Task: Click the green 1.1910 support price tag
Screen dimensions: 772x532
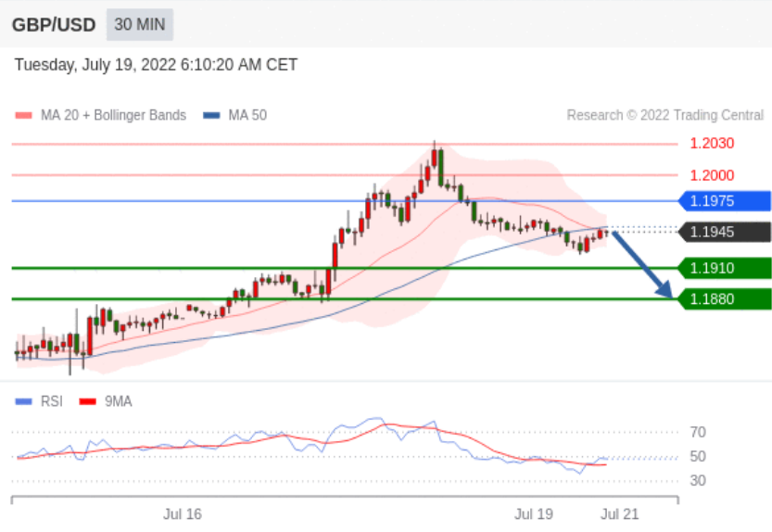Action: (x=725, y=269)
